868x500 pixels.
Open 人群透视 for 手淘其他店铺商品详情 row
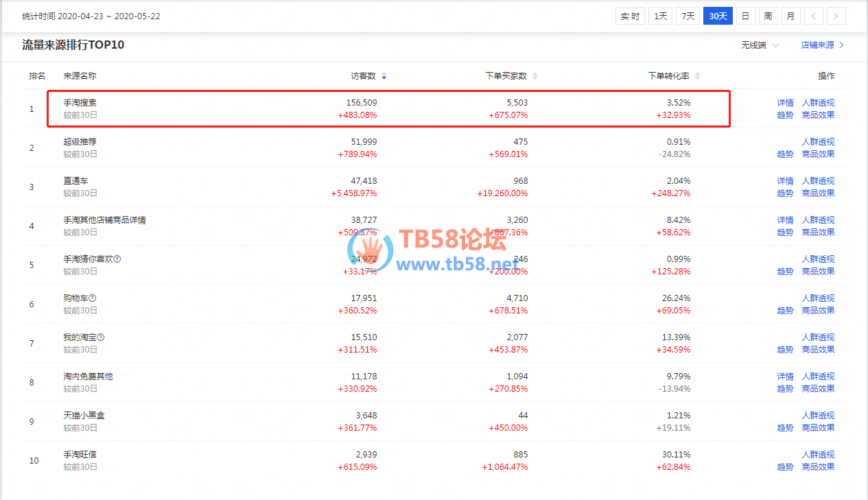[x=818, y=220]
